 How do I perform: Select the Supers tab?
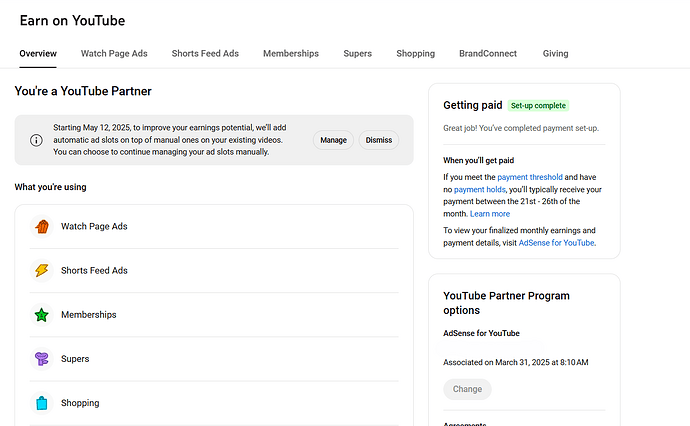[x=357, y=54]
